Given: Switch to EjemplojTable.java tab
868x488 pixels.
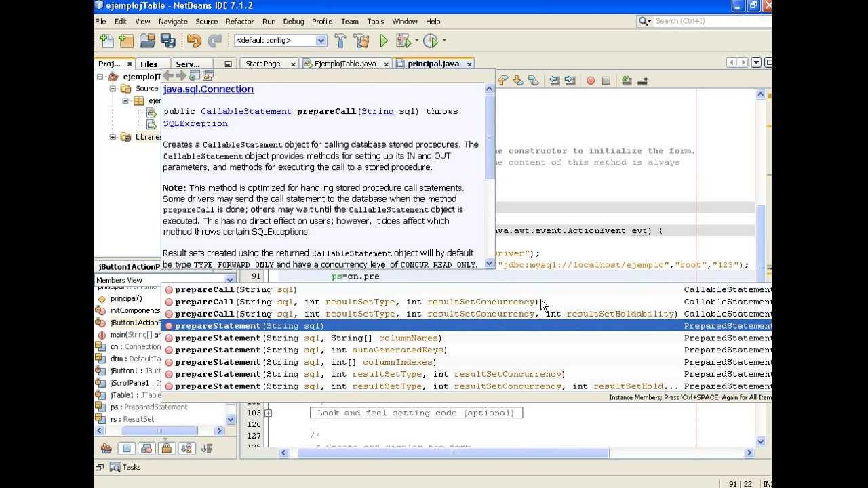Looking at the screenshot, I should pyautogui.click(x=344, y=64).
